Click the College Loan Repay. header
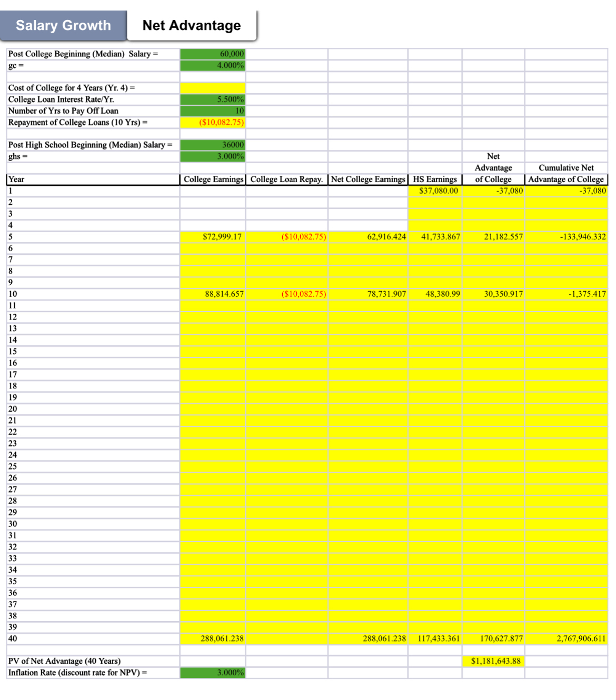Image resolution: width=616 pixels, height=700 pixels. pos(287,179)
